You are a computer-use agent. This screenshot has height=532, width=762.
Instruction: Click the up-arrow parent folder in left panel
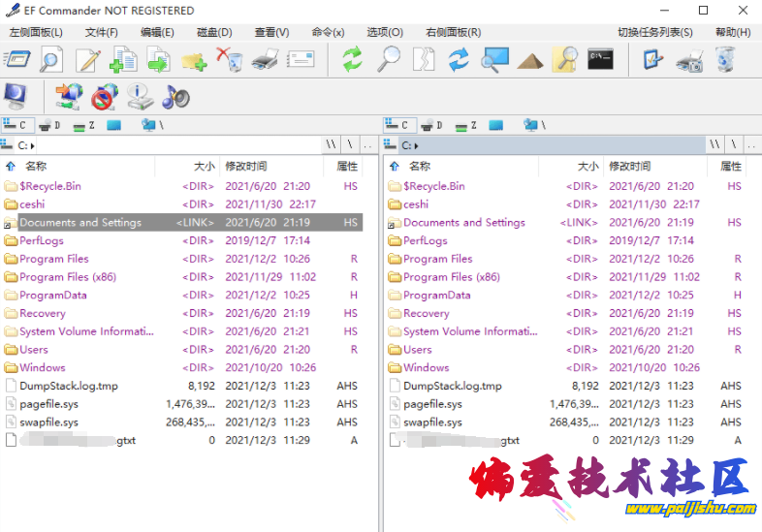pyautogui.click(x=11, y=167)
